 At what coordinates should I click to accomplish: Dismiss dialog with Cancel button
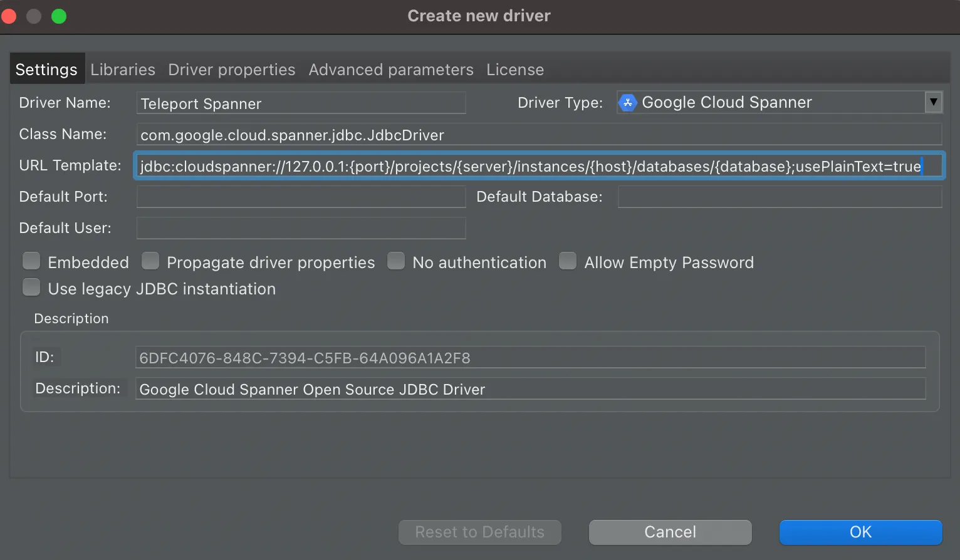click(670, 532)
